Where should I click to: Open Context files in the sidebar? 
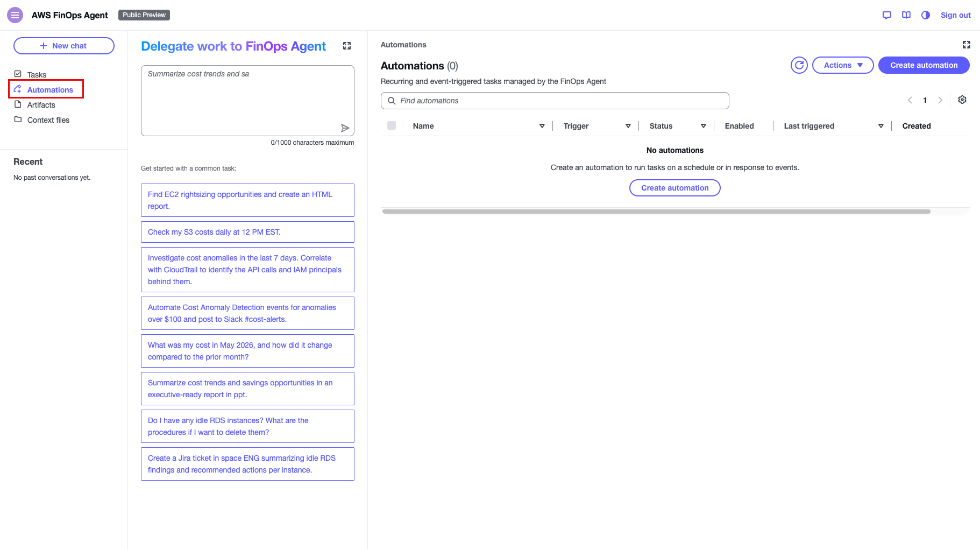(48, 120)
